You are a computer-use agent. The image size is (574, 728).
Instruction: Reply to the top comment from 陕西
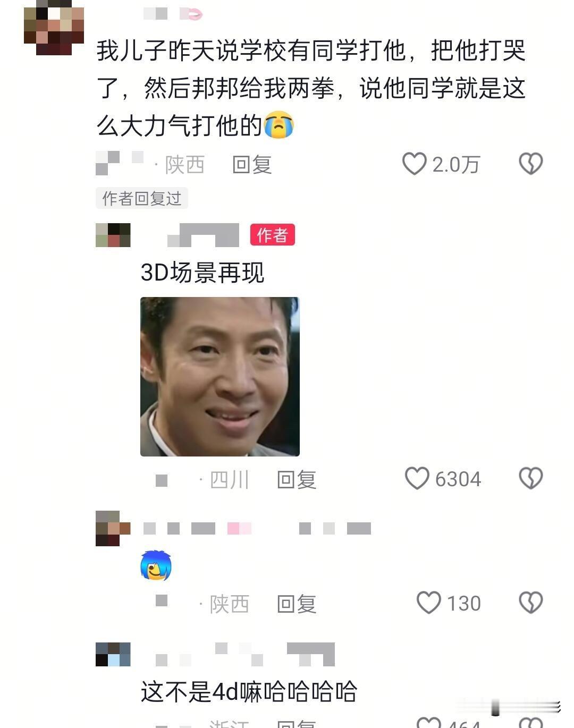tap(252, 165)
